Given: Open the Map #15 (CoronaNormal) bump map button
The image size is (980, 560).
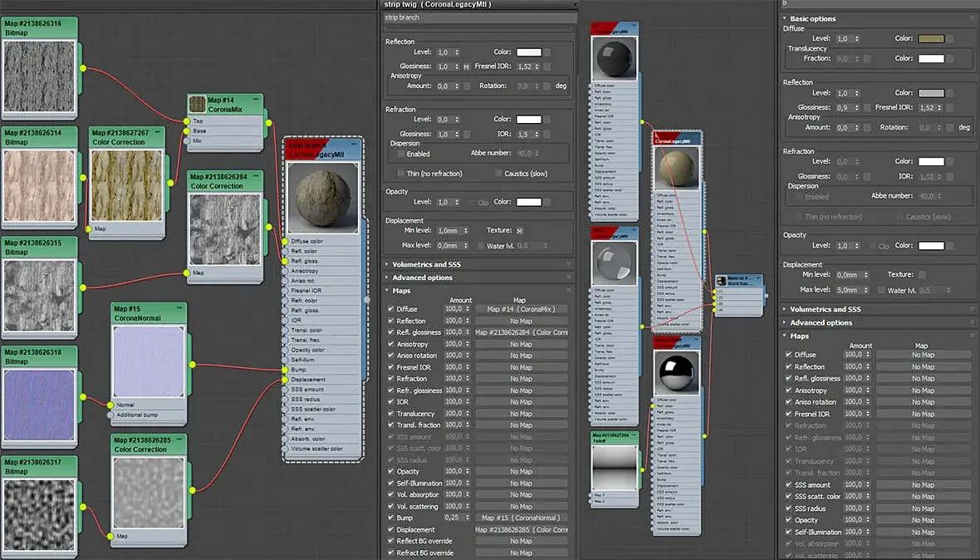Looking at the screenshot, I should point(521,518).
